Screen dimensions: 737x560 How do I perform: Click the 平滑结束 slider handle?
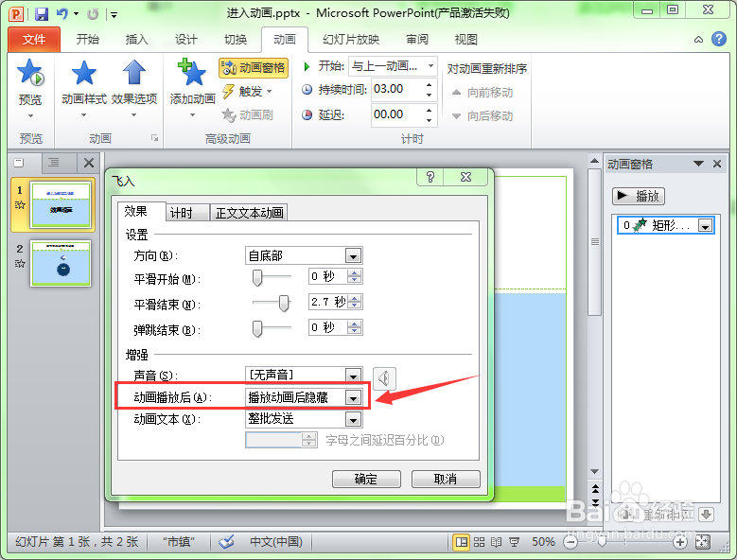click(284, 303)
